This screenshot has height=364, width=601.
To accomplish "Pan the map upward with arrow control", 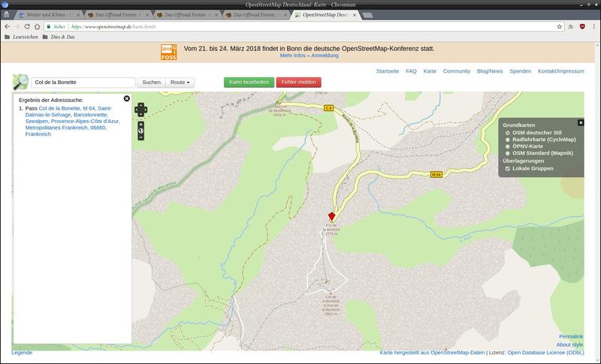I will (140, 105).
